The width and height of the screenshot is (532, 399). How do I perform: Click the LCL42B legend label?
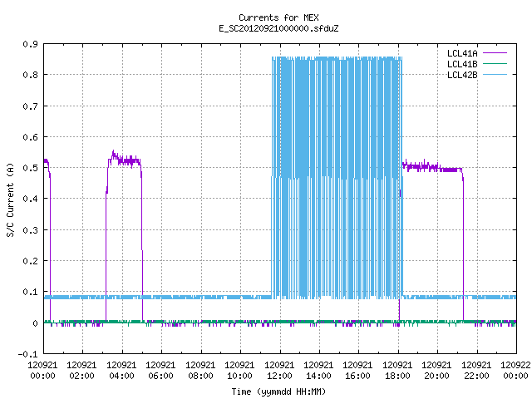click(462, 75)
